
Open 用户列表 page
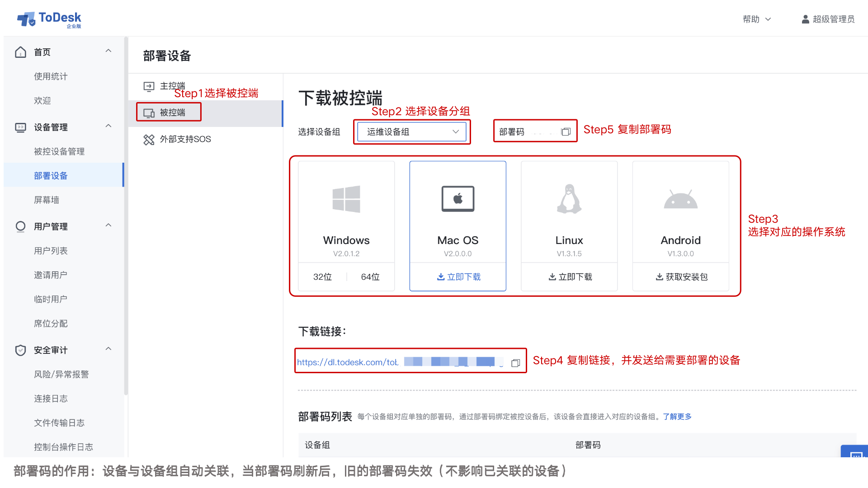(x=51, y=251)
